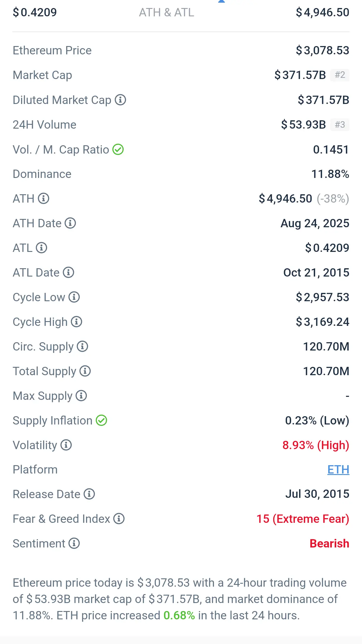Tap Total Supply info icon
The width and height of the screenshot is (362, 644).
[85, 371]
